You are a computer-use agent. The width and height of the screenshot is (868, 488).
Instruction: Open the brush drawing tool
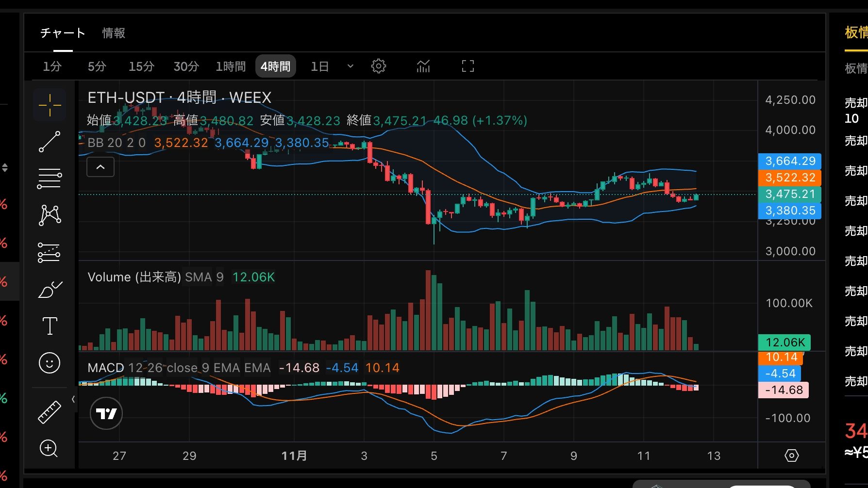coord(50,290)
